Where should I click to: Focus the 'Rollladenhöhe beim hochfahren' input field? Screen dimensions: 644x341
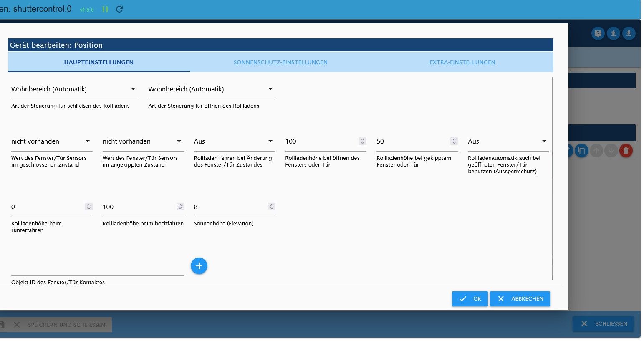click(x=143, y=207)
